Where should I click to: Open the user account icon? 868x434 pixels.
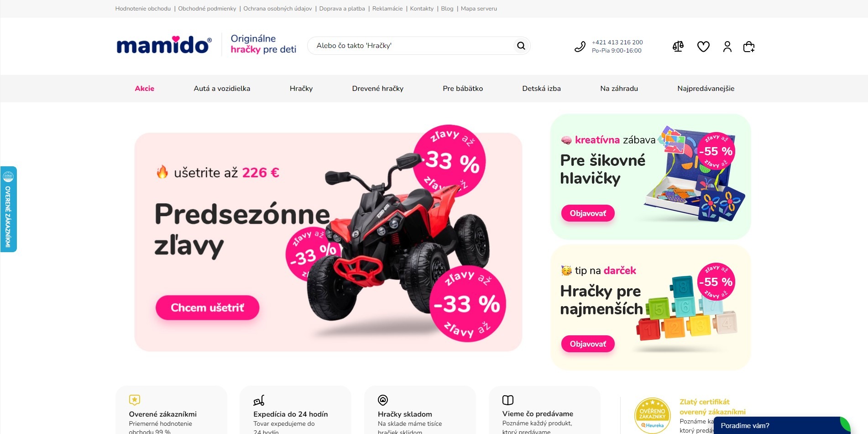point(727,46)
